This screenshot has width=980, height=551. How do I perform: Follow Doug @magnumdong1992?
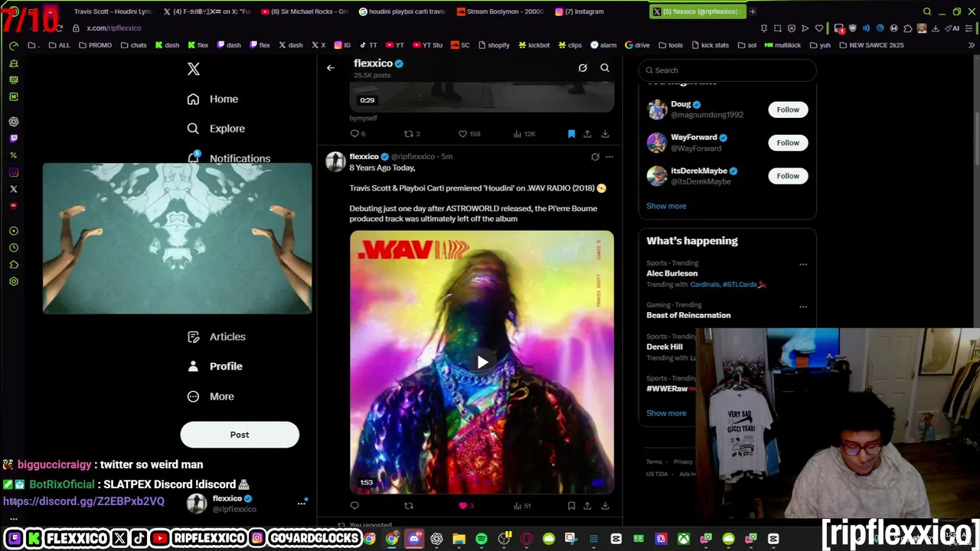pyautogui.click(x=788, y=109)
